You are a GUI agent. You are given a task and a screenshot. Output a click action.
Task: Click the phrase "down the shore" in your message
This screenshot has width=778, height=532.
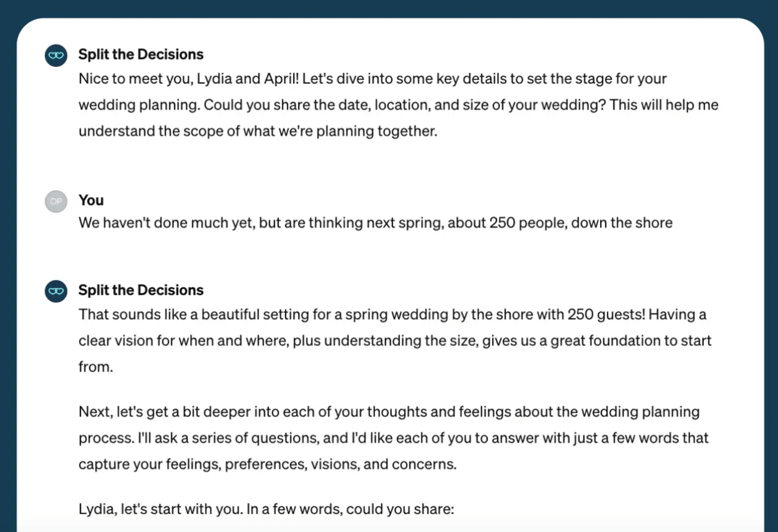(x=622, y=222)
